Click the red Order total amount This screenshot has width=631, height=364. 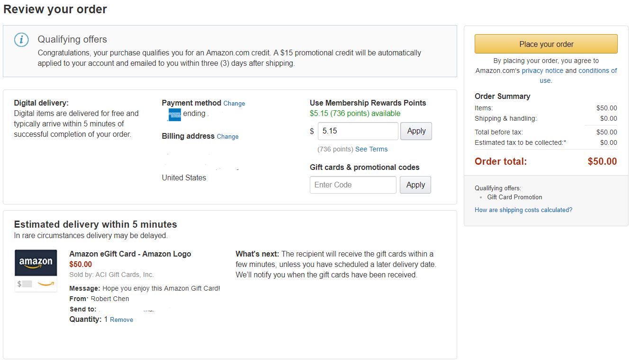pos(602,161)
